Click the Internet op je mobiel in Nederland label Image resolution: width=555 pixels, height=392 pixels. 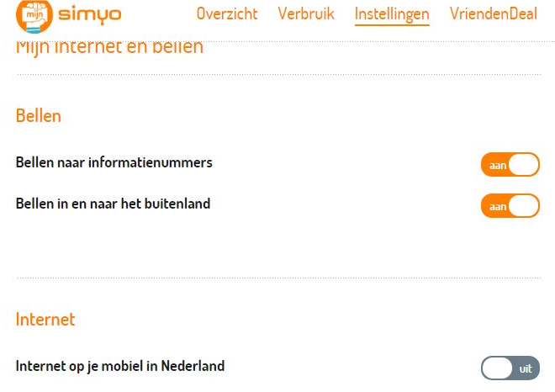pyautogui.click(x=120, y=366)
